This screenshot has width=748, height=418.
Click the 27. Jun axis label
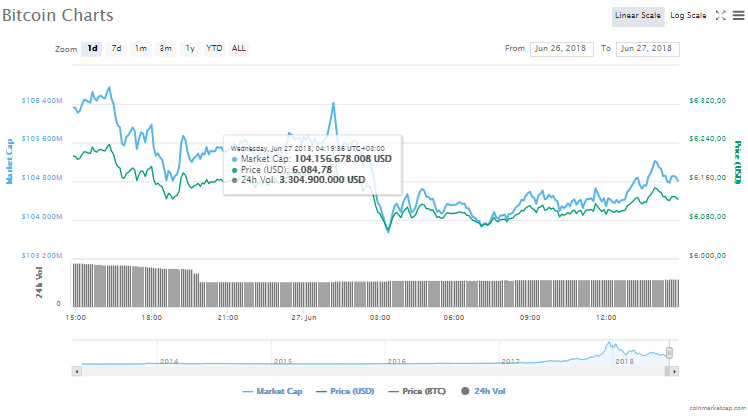coord(304,318)
